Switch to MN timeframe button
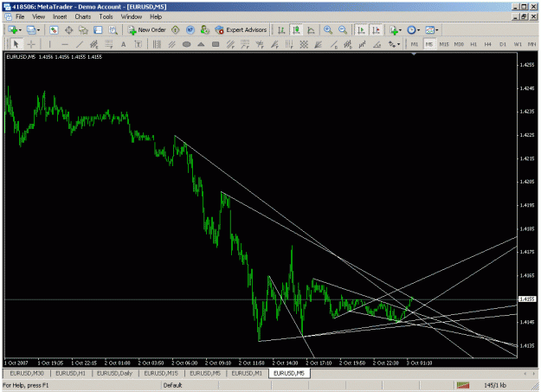Screen dimensions: 541x392 click(531, 44)
